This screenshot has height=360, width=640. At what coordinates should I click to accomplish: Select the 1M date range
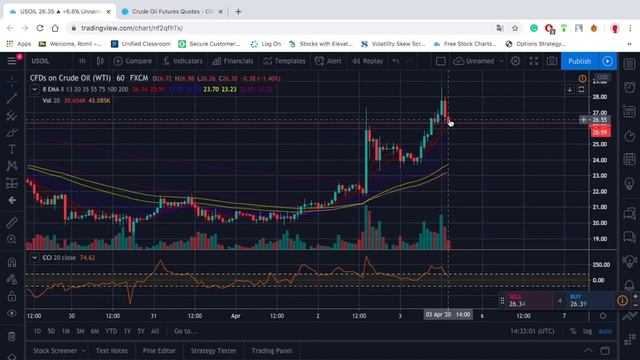pyautogui.click(x=66, y=331)
